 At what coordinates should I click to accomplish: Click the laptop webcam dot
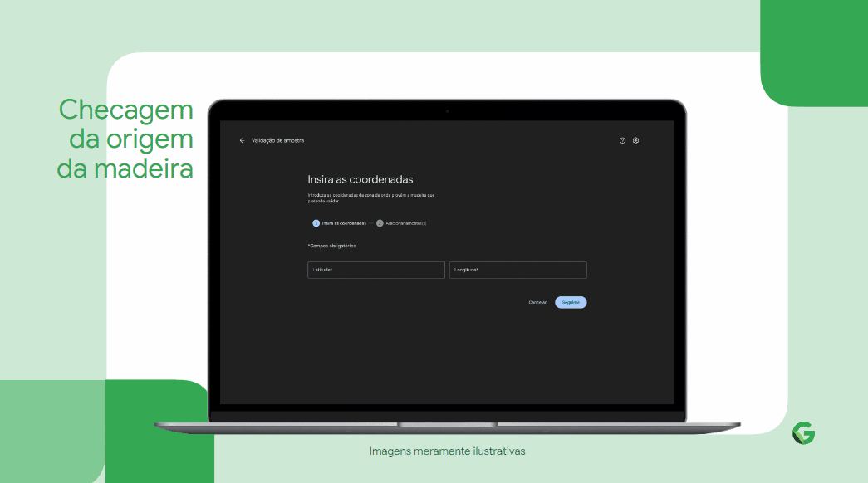(447, 110)
